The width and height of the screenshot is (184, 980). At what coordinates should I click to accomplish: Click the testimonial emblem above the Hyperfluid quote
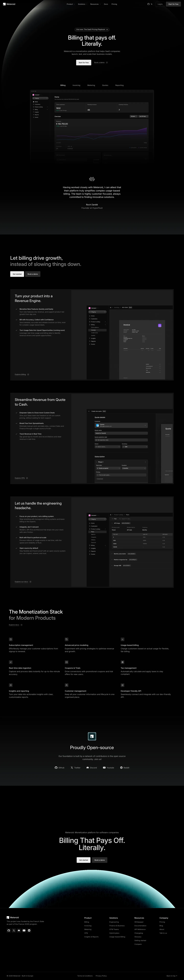tap(92, 179)
